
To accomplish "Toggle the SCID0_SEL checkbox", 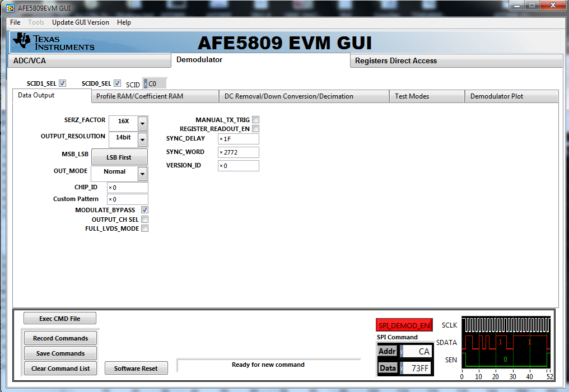I will (x=117, y=83).
